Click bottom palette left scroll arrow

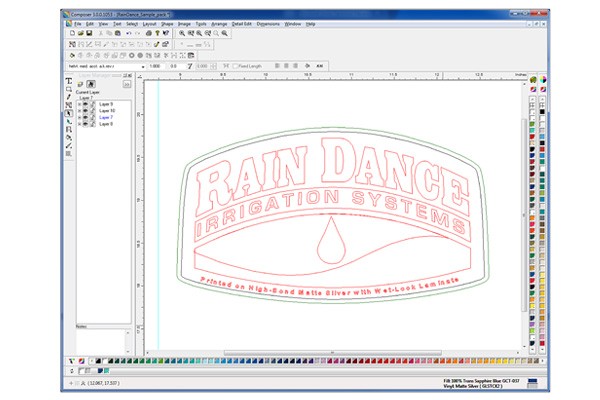coord(91,361)
